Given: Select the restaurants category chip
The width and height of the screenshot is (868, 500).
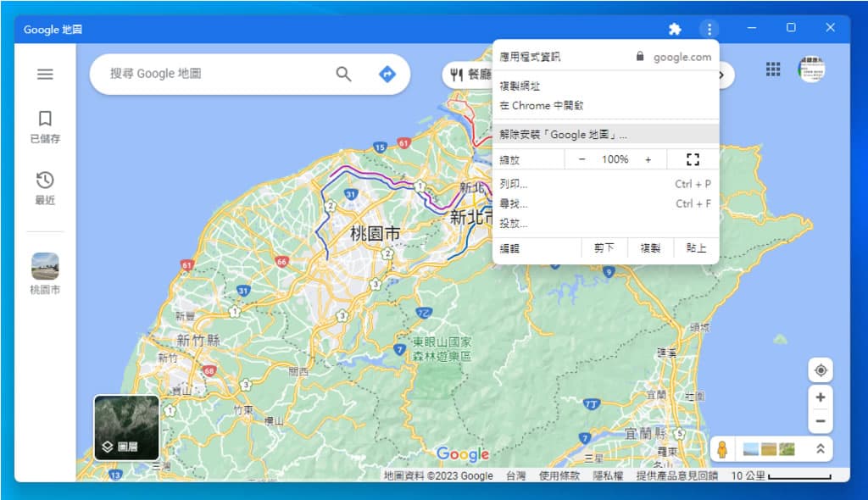Looking at the screenshot, I should (x=470, y=75).
